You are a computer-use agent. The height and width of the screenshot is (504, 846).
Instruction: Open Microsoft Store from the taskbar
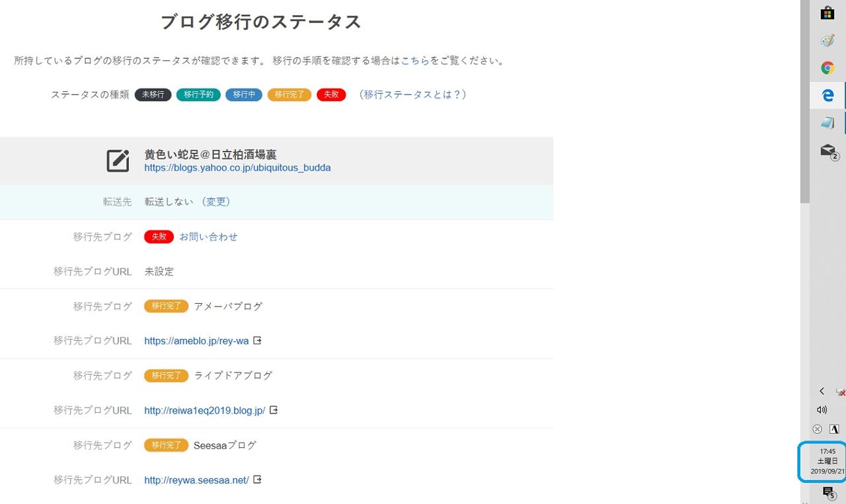pos(827,13)
